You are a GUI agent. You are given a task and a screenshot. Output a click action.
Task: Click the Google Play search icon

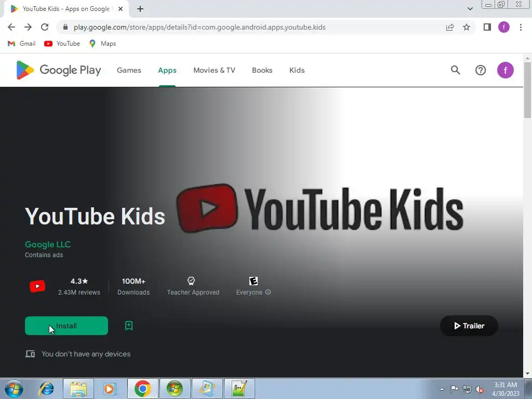[455, 70]
